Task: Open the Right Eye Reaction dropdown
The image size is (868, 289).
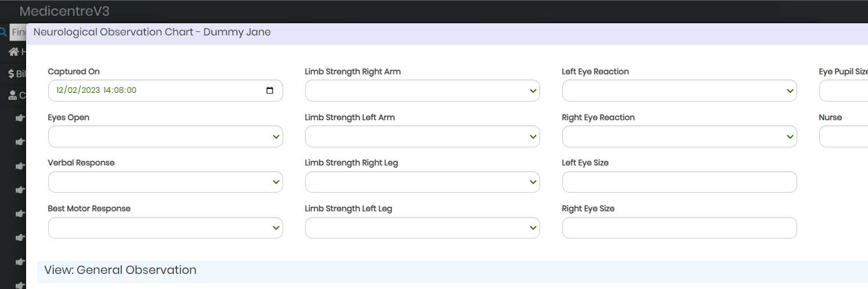Action: click(x=679, y=136)
